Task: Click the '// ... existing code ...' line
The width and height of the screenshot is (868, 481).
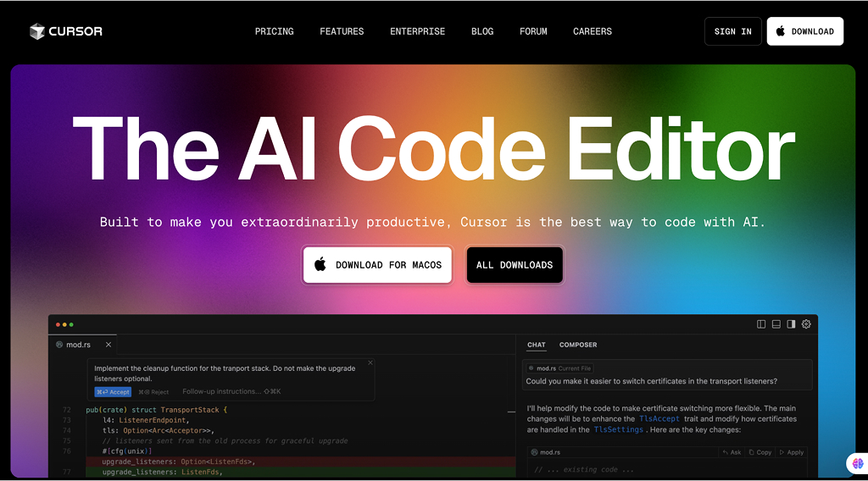Action: tap(584, 469)
